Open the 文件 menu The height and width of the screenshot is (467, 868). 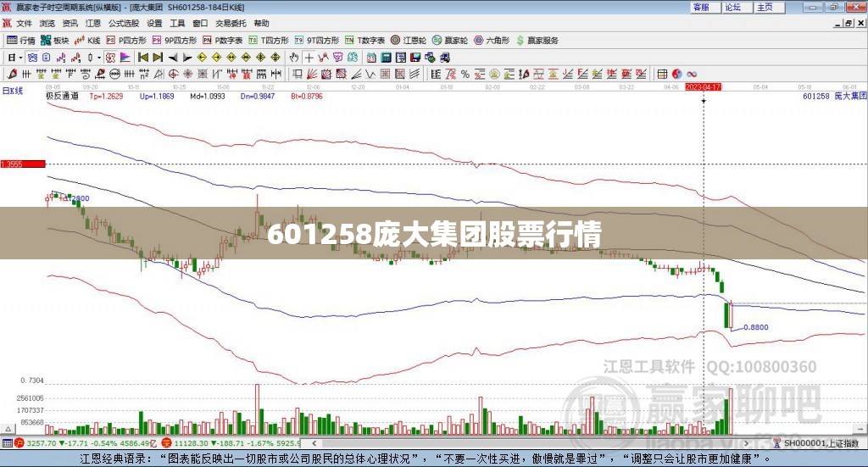pyautogui.click(x=25, y=23)
